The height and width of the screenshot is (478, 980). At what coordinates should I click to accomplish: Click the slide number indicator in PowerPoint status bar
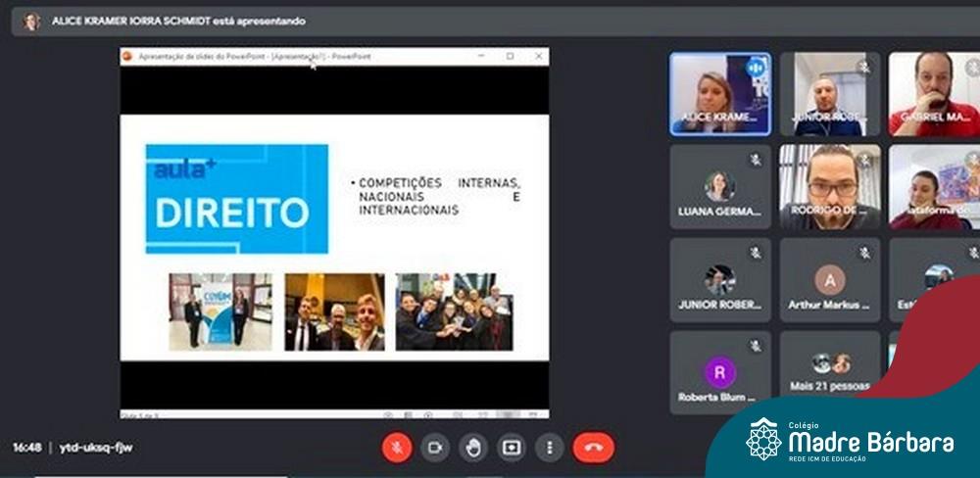click(x=139, y=415)
